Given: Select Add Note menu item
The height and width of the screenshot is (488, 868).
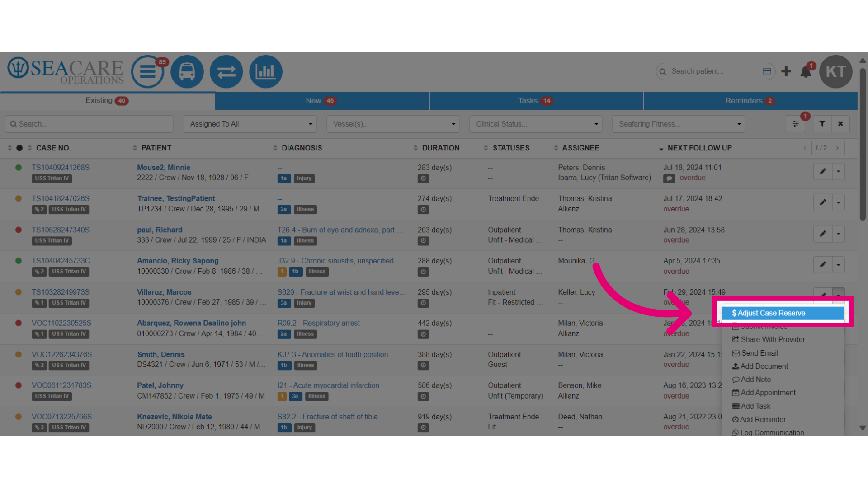Looking at the screenshot, I should point(783,380).
